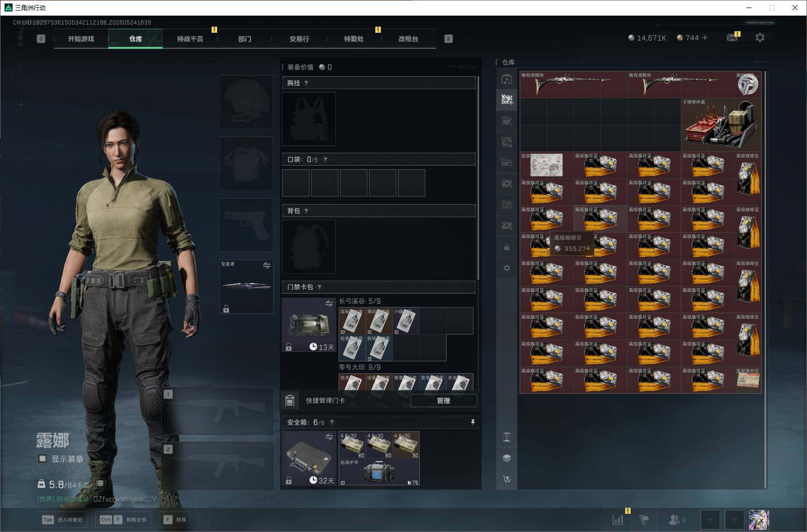Viewport: 807px width, 532px height.
Task: Select the silver emblem item in warehouse corner
Action: point(748,84)
